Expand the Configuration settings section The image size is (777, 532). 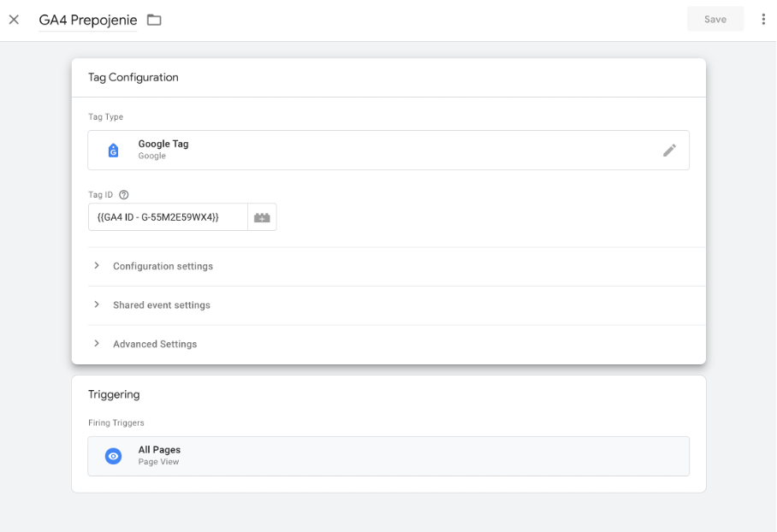click(163, 266)
